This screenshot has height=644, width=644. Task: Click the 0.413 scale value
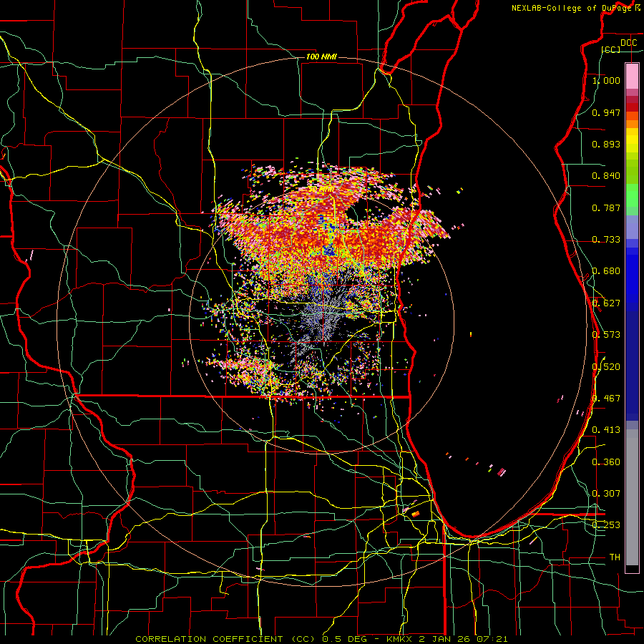(606, 430)
